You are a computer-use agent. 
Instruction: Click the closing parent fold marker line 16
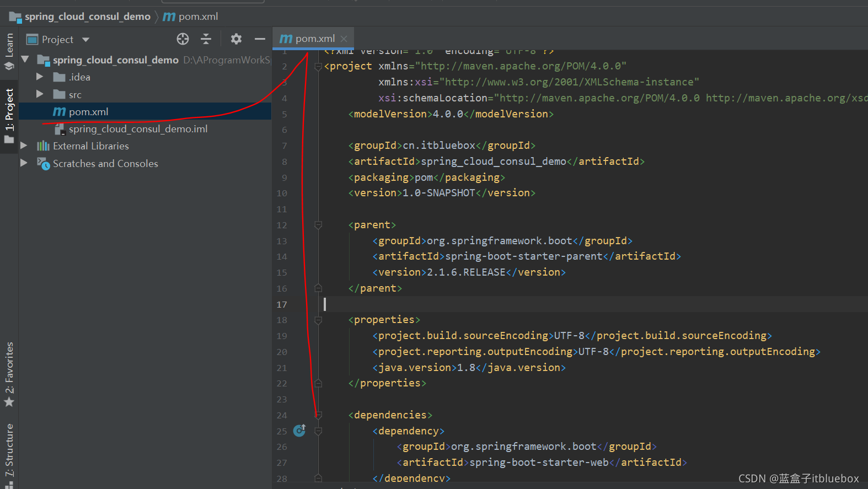pos(318,288)
